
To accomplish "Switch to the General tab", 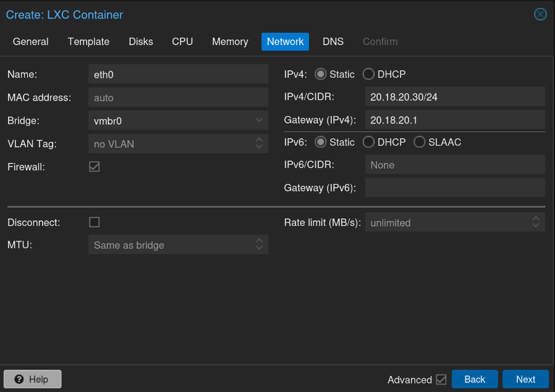I will (x=30, y=42).
